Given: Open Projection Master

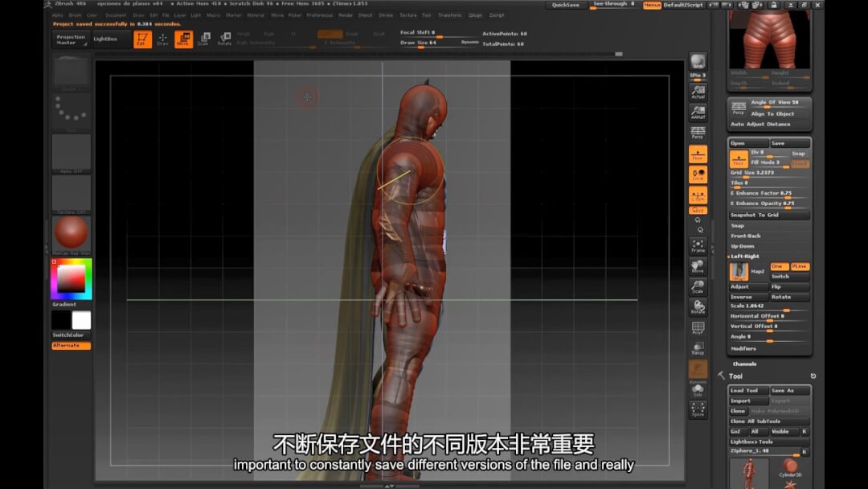Looking at the screenshot, I should click(71, 39).
